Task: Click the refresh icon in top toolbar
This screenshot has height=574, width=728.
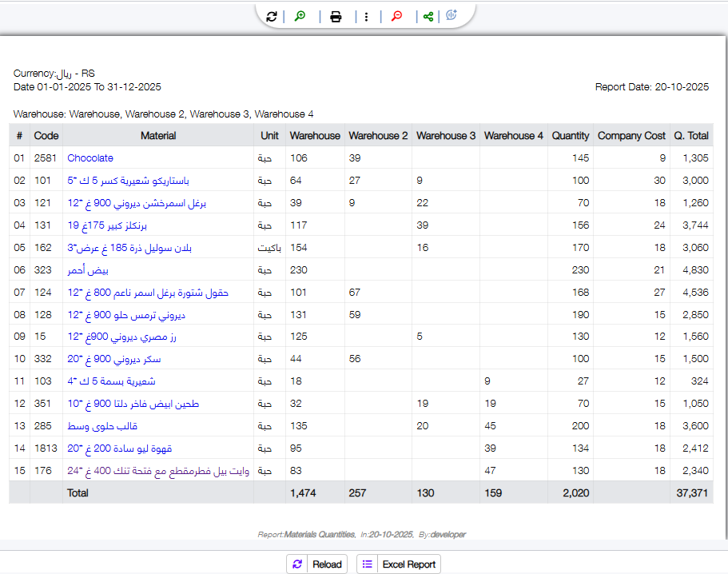Action: [272, 16]
